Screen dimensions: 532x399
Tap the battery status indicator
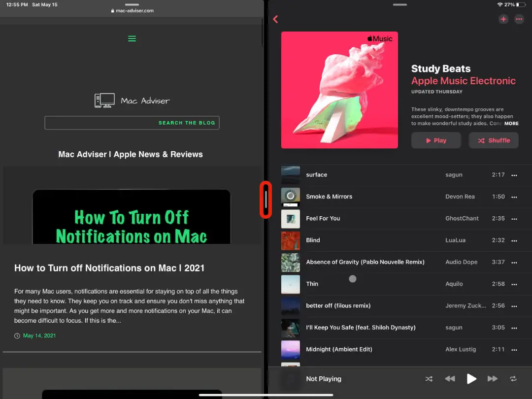521,5
